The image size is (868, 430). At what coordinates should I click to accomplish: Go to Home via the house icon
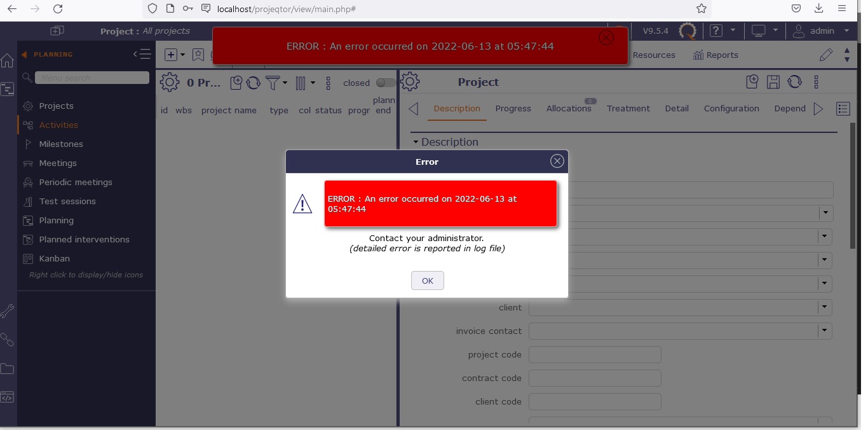pyautogui.click(x=7, y=61)
